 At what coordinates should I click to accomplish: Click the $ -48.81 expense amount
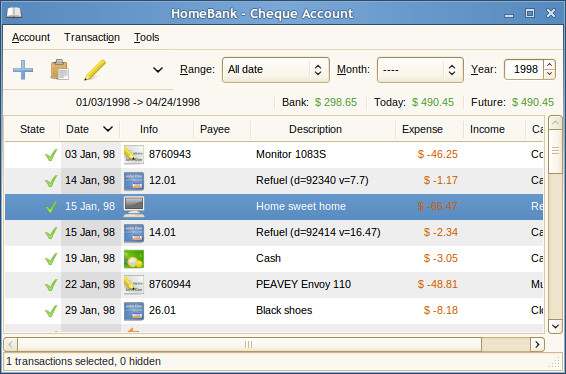tap(437, 284)
